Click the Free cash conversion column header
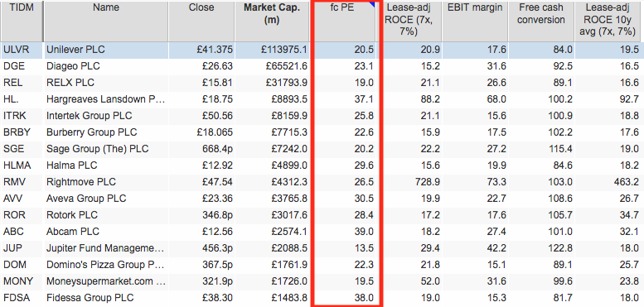Screen dimensions: 644x307 (541, 21)
